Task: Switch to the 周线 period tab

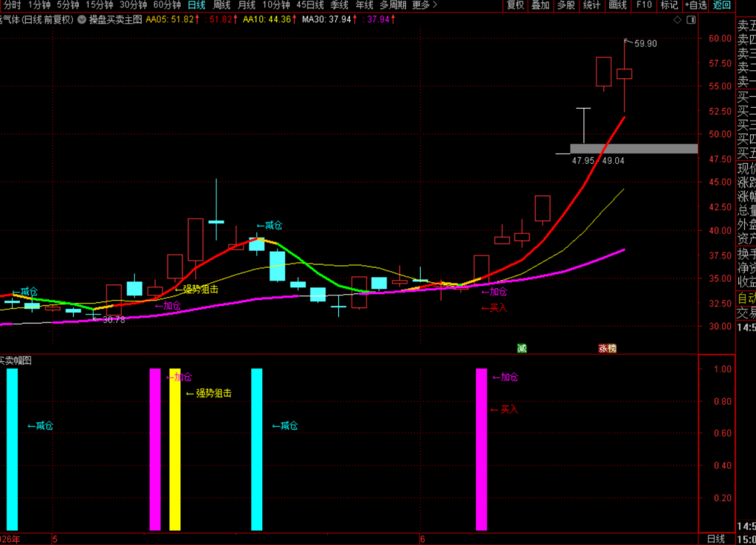Action: coord(221,5)
